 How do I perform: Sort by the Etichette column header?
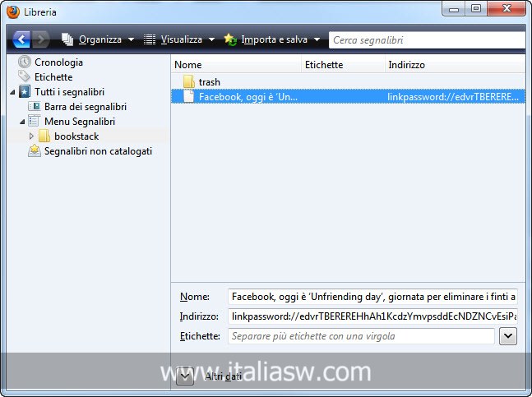[x=343, y=65]
